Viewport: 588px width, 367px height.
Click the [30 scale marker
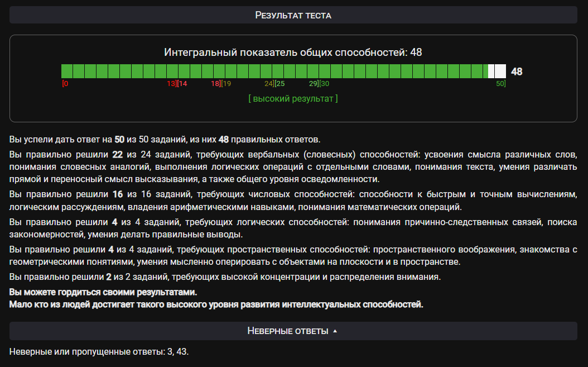(x=324, y=84)
